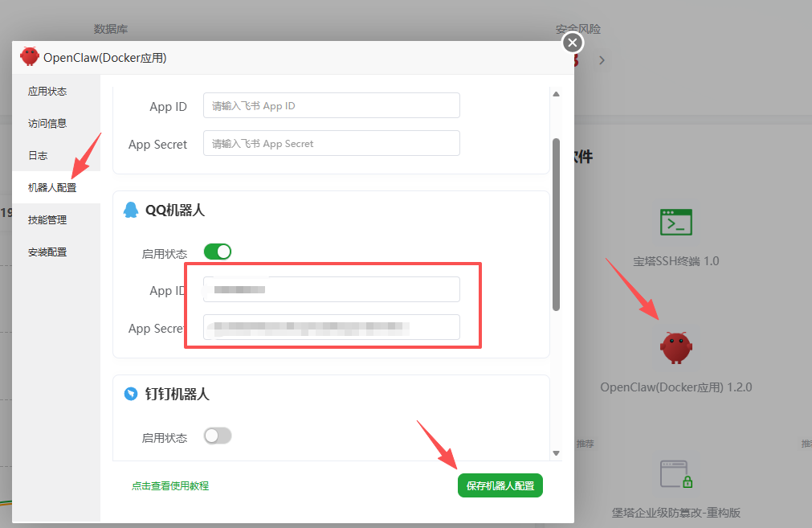
Task: Click the QQ机器人 App ID field
Action: (x=332, y=289)
